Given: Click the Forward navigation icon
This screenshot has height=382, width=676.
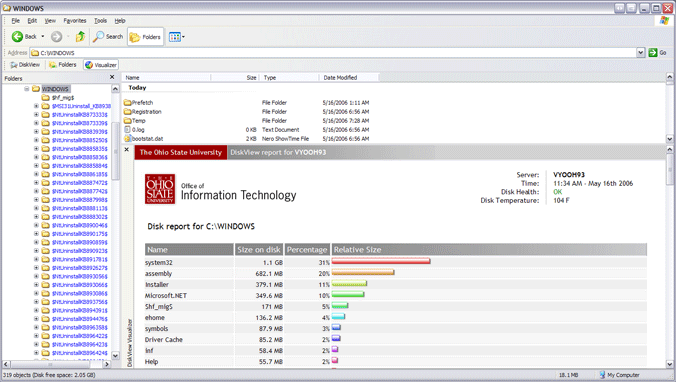Looking at the screenshot, I should pyautogui.click(x=56, y=37).
